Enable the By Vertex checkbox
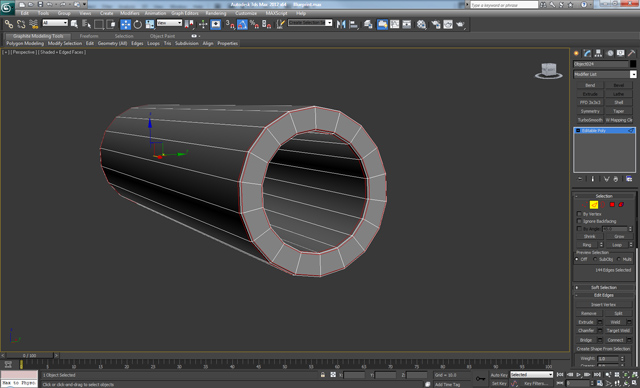640x388 pixels. pyautogui.click(x=579, y=214)
